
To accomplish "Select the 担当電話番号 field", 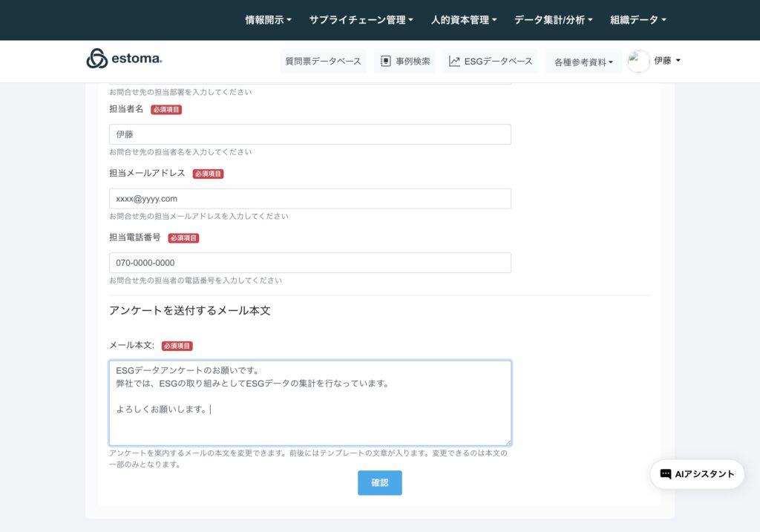I will (309, 263).
